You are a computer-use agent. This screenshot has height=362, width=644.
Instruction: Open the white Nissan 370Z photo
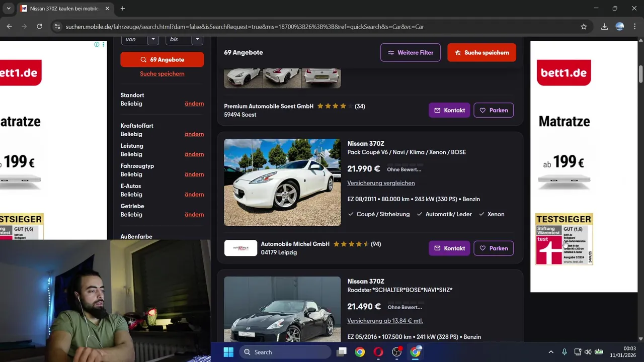282,183
